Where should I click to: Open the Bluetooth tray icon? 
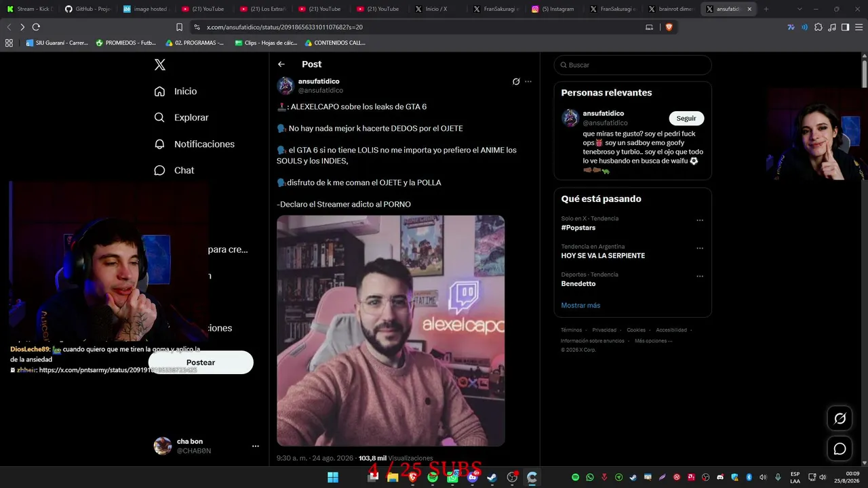749,477
